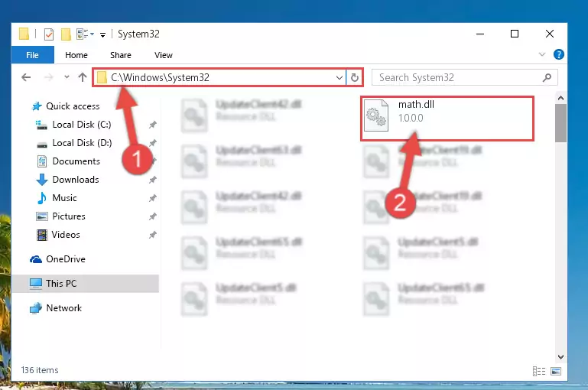This screenshot has width=588, height=390.
Task: Click the Search System32 box
Action: pyautogui.click(x=464, y=78)
